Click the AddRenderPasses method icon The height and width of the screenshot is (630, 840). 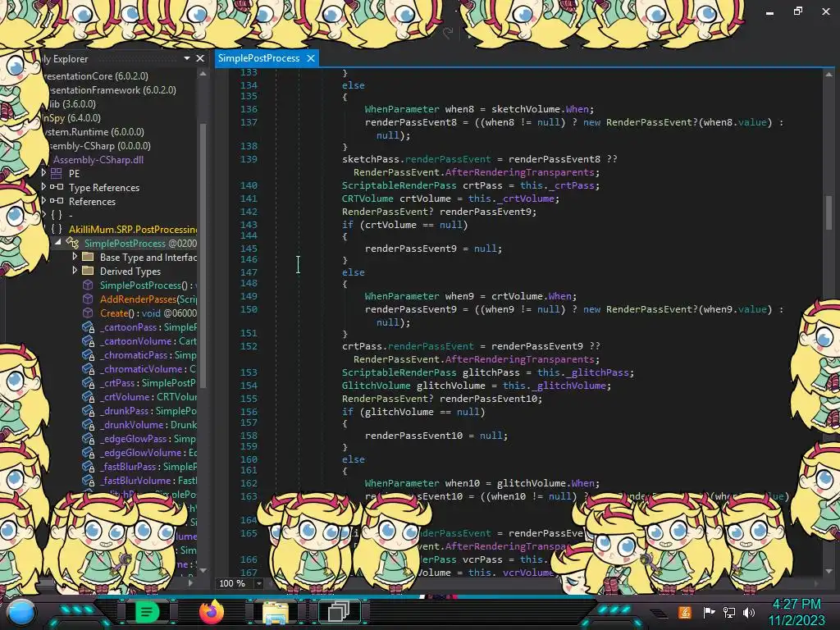pyautogui.click(x=88, y=299)
